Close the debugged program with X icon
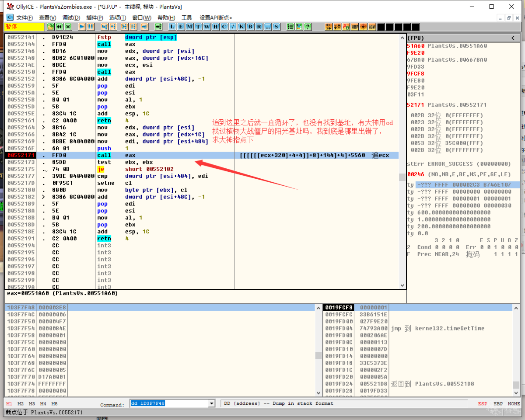Viewport: 525px width, 420px height. [x=68, y=27]
